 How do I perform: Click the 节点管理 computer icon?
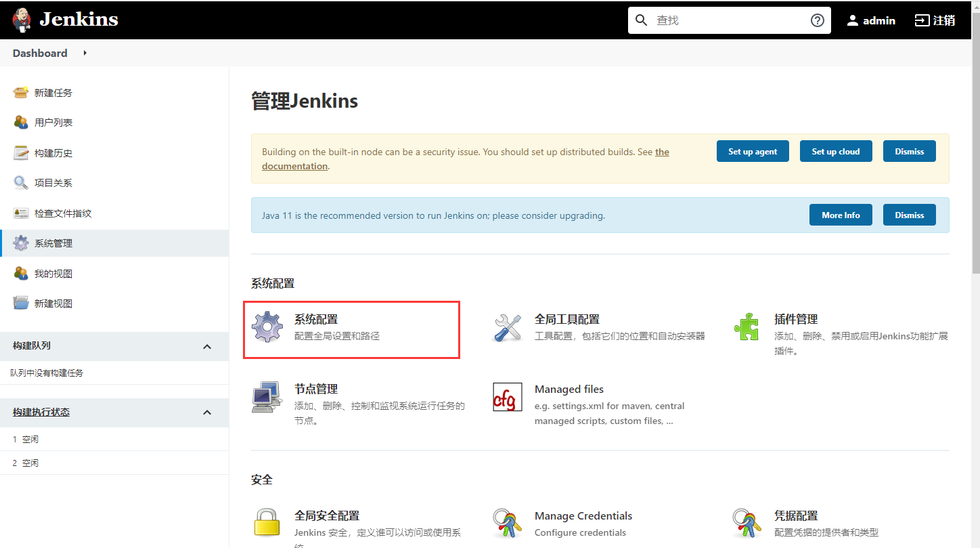[x=267, y=397]
